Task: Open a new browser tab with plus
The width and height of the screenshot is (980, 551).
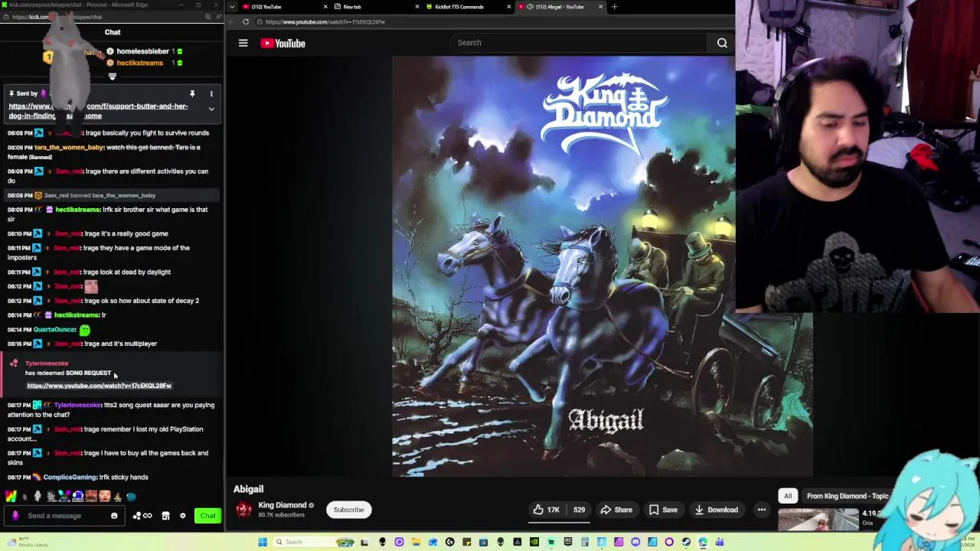Action: tap(614, 7)
